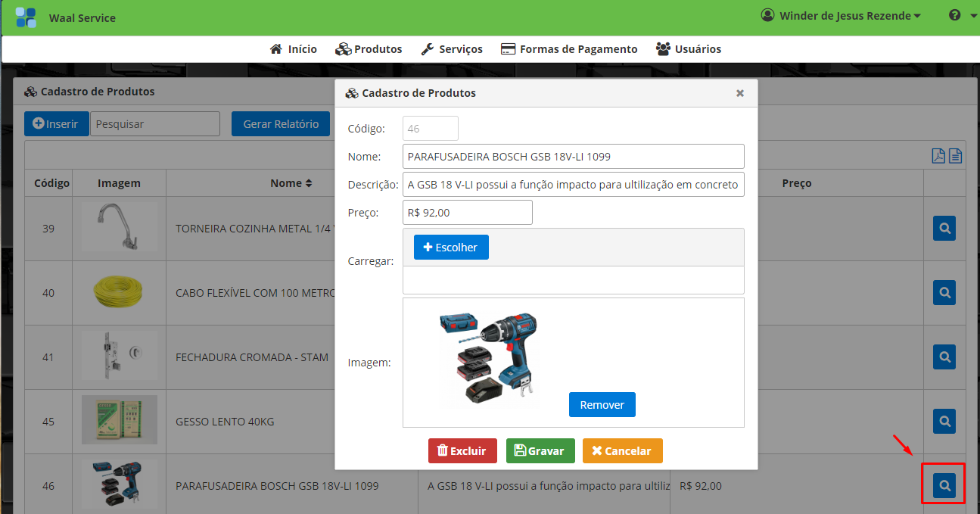Click the CABO FLEXÍVEL product name
Viewport: 980px width, 514px height.
[x=255, y=293]
